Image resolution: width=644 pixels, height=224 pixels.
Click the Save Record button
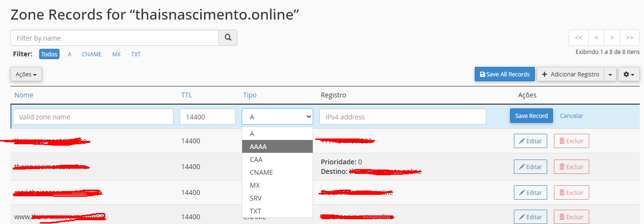pyautogui.click(x=532, y=116)
